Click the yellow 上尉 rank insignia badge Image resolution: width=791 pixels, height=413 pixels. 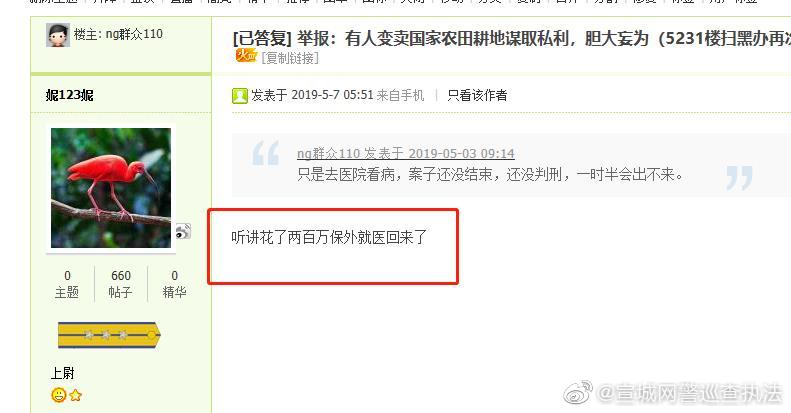click(x=109, y=335)
